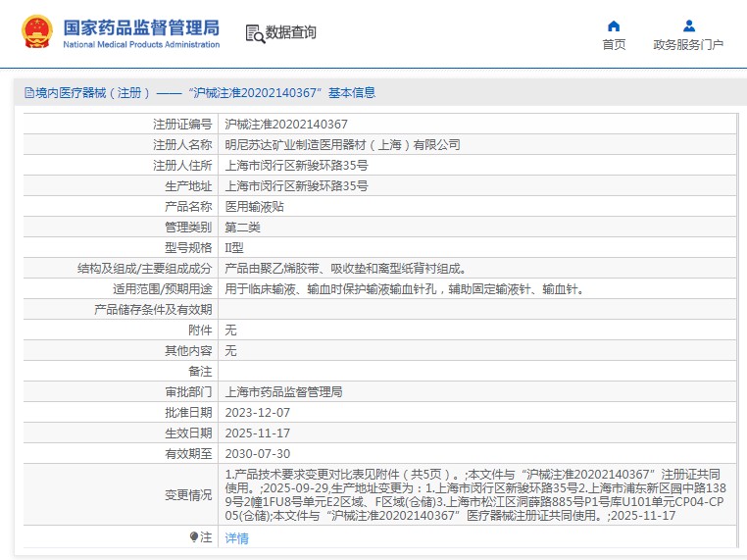Select product name 医用输液贴
Screen dimensions: 747x560
pyautogui.click(x=255, y=206)
